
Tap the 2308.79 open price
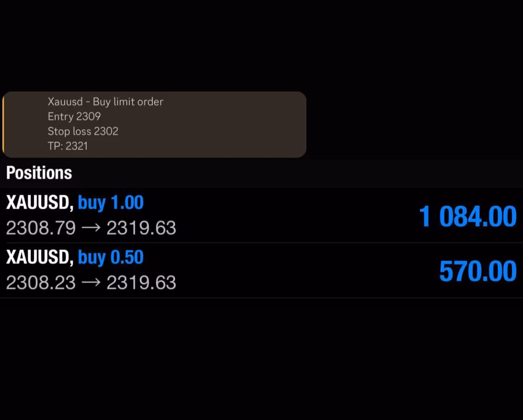[41, 228]
